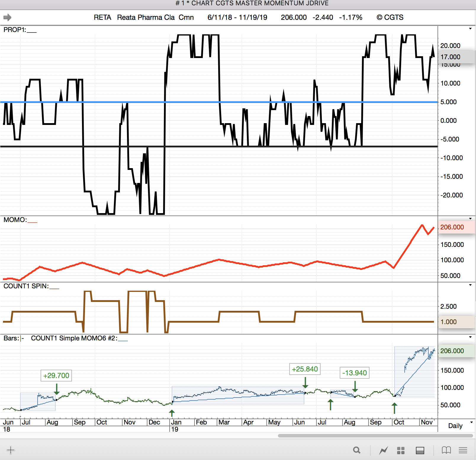Open search with the magnifying glass icon
Viewport: 476px width, 460px height.
pos(357,450)
